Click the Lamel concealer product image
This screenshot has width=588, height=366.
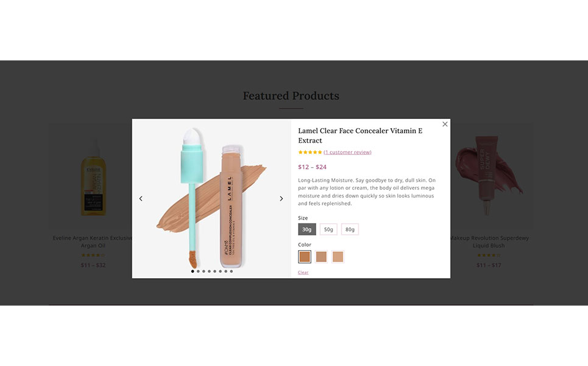click(x=211, y=198)
